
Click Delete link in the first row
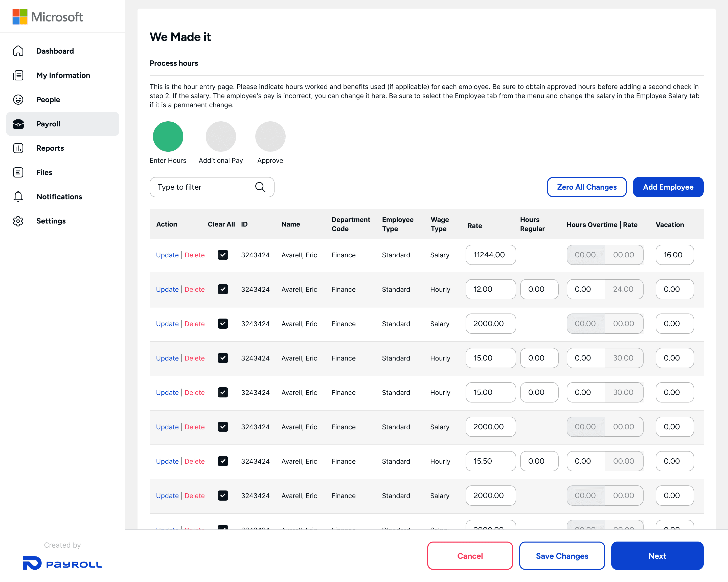[194, 255]
